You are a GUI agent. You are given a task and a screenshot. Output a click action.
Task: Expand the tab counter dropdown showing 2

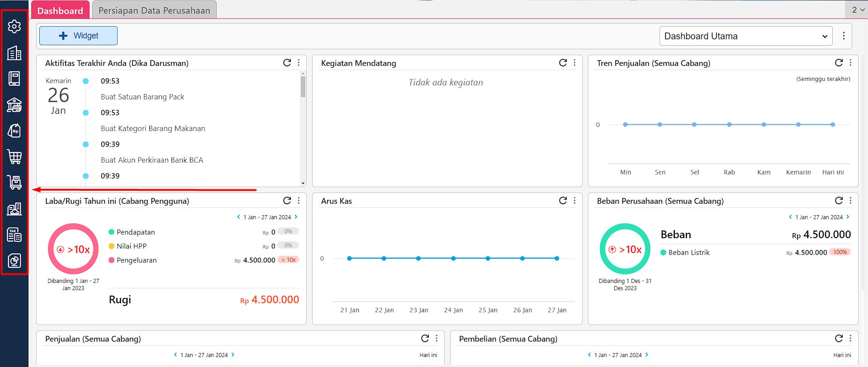click(x=858, y=9)
